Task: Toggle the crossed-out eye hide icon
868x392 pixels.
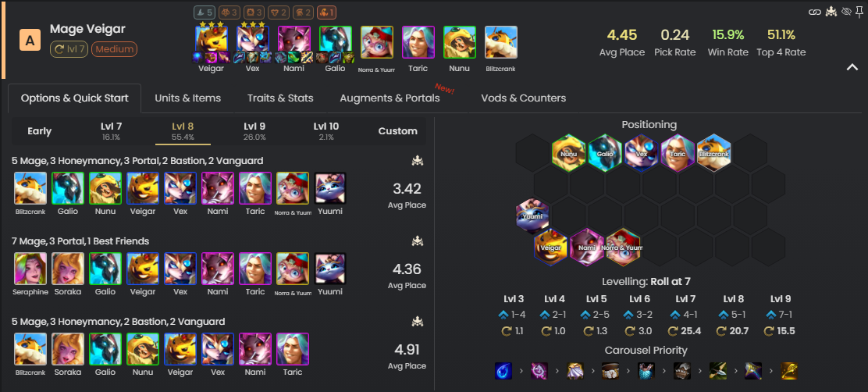Action: click(x=845, y=12)
